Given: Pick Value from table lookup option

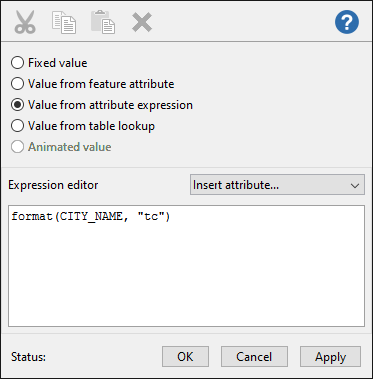Looking at the screenshot, I should 17,126.
